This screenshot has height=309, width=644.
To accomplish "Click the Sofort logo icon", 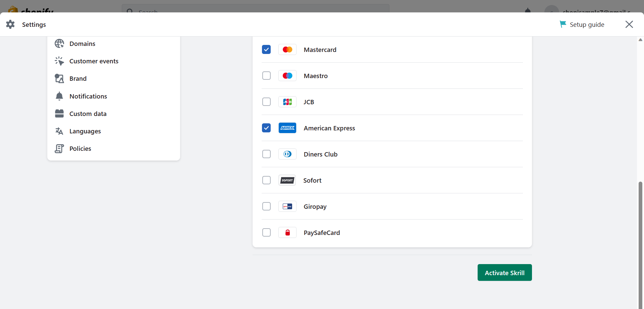I will click(x=287, y=180).
